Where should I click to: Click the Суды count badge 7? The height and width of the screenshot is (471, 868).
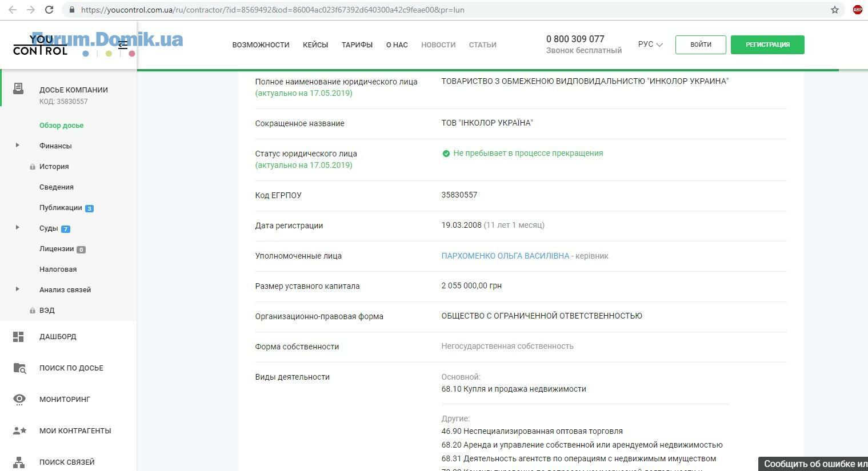(x=65, y=229)
